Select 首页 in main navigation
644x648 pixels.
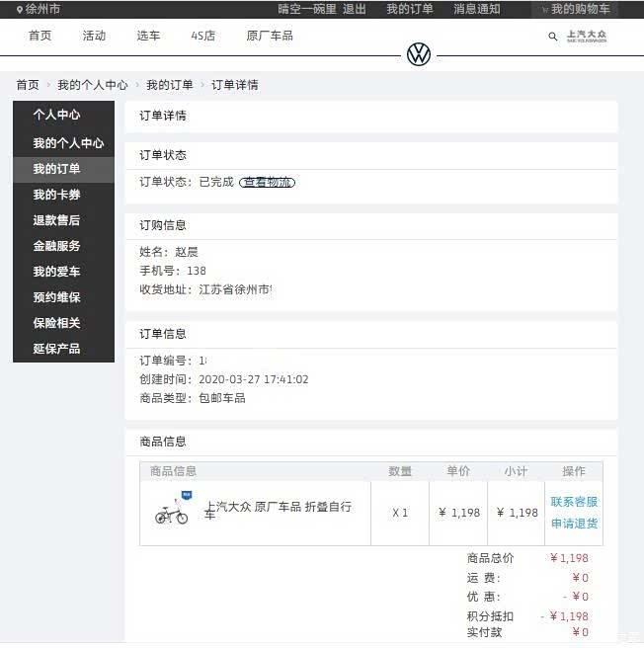40,36
